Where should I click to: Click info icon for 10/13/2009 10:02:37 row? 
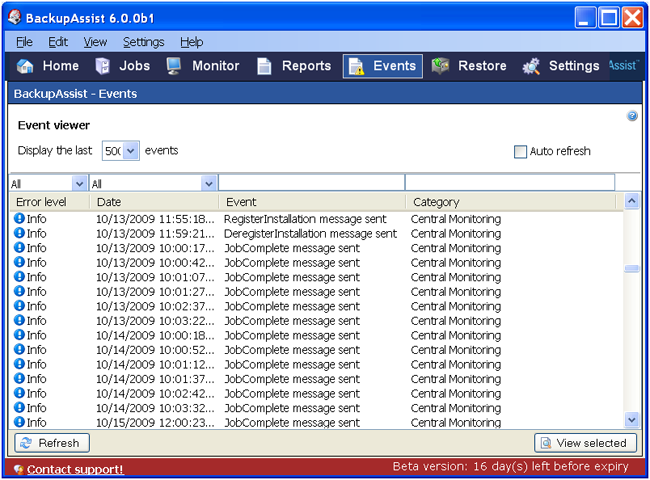(19, 305)
